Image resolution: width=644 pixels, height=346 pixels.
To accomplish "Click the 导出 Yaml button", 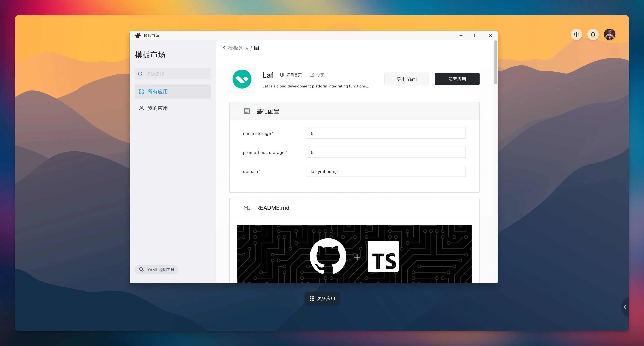I will click(x=407, y=79).
